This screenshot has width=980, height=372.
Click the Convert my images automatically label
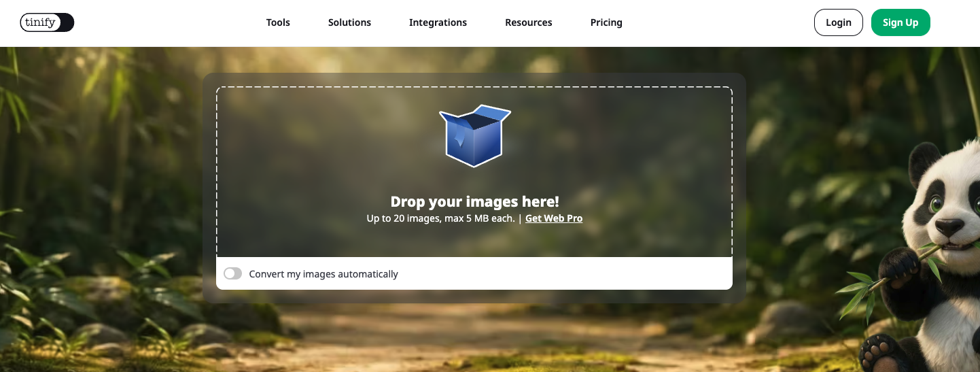[323, 274]
